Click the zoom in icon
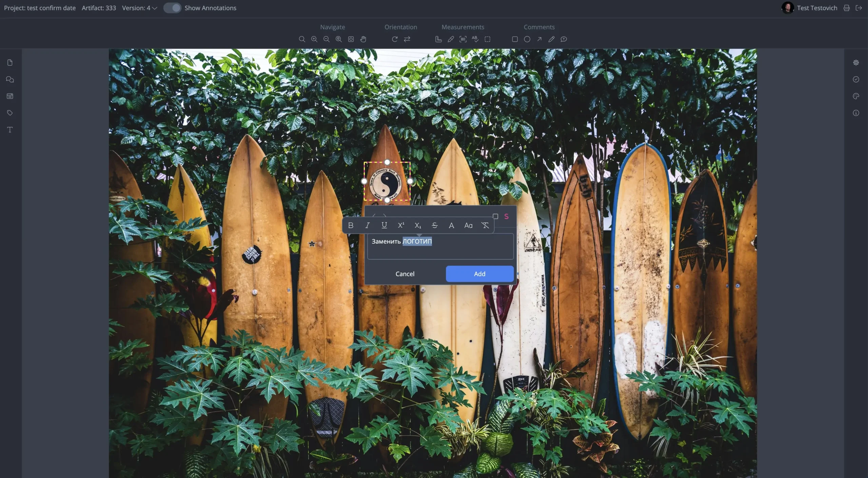This screenshot has width=868, height=478. click(314, 39)
